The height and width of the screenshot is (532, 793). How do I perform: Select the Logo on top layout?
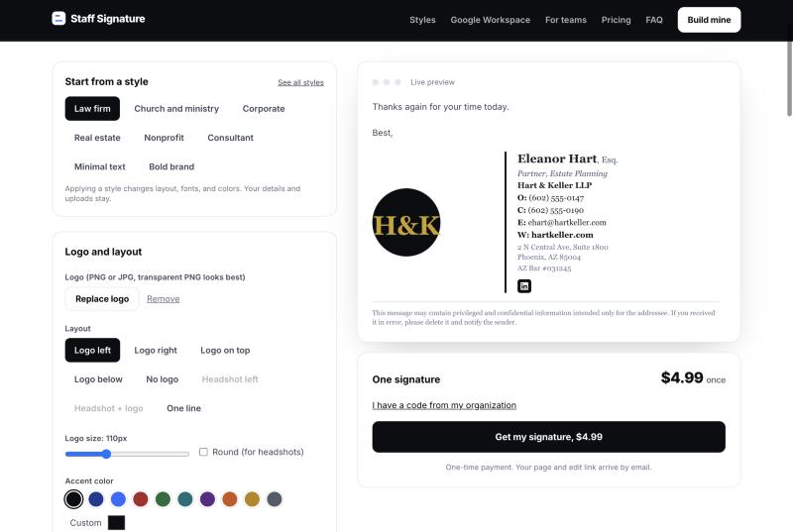pyautogui.click(x=225, y=350)
